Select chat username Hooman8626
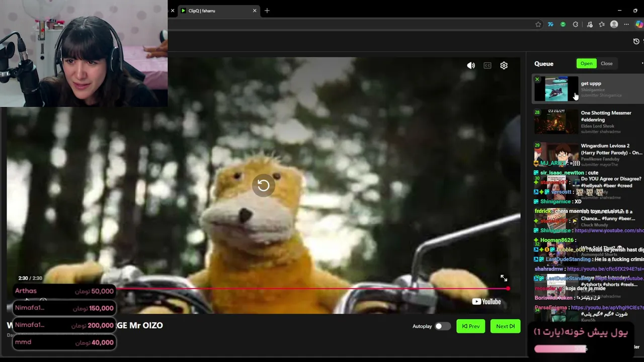Viewport: 644px width, 362px height. pyautogui.click(x=556, y=240)
